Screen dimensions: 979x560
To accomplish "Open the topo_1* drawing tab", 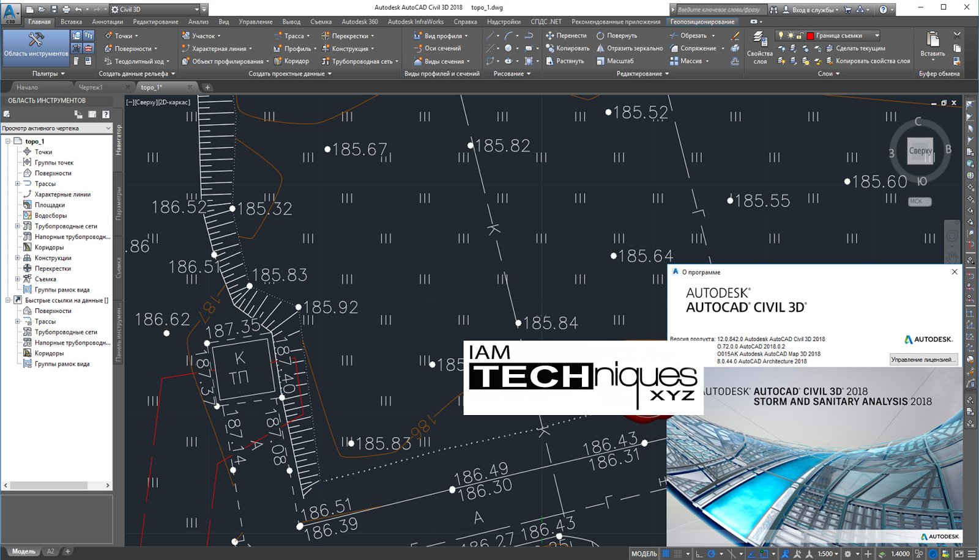I will click(x=152, y=87).
